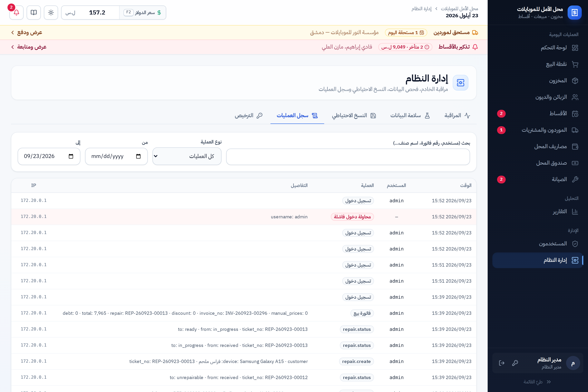Click the username: admin details cell
This screenshot has width=588, height=392.
[289, 217]
